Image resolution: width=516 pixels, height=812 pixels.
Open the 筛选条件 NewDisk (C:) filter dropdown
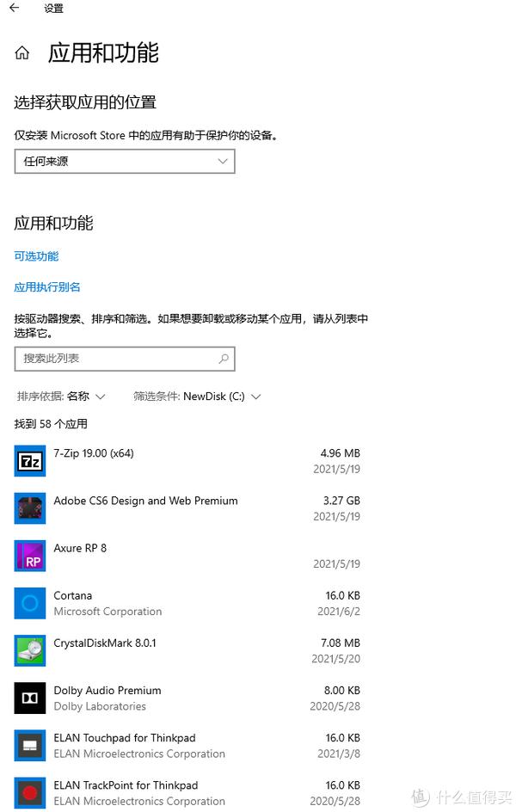pos(197,397)
